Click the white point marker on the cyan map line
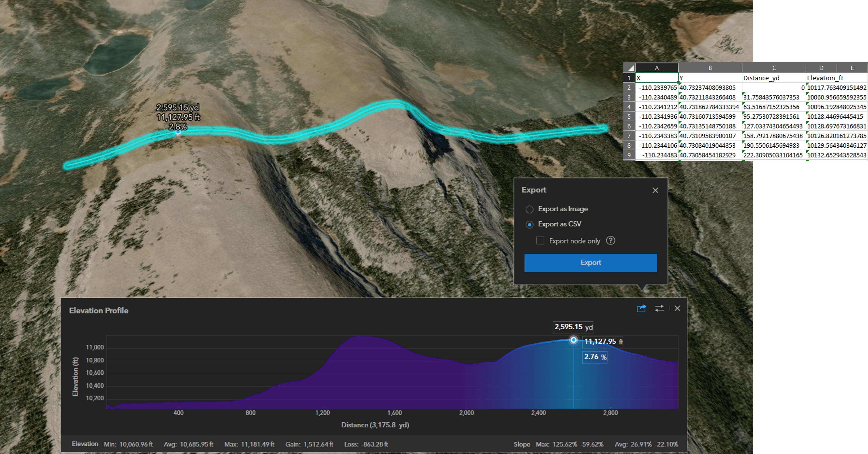 [x=178, y=132]
